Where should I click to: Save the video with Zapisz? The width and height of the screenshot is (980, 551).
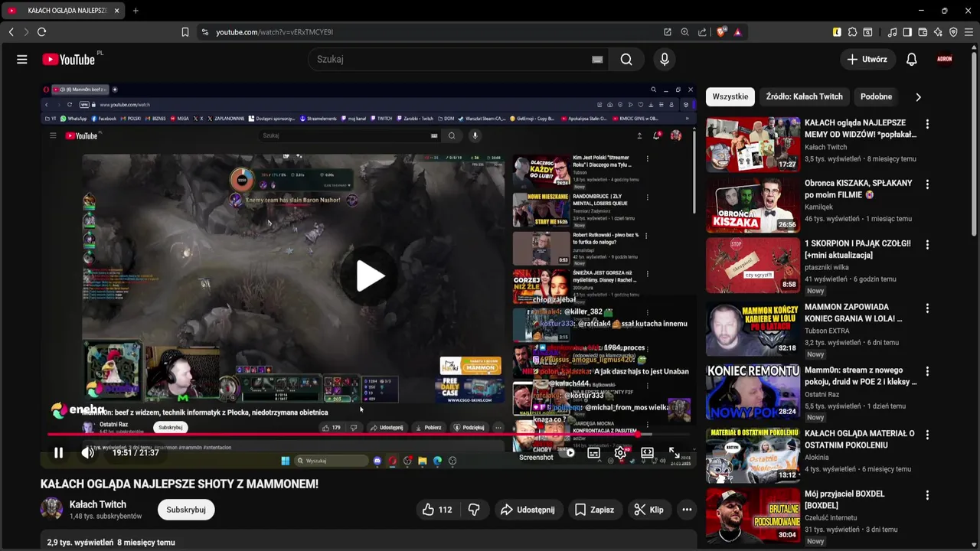pyautogui.click(x=594, y=510)
